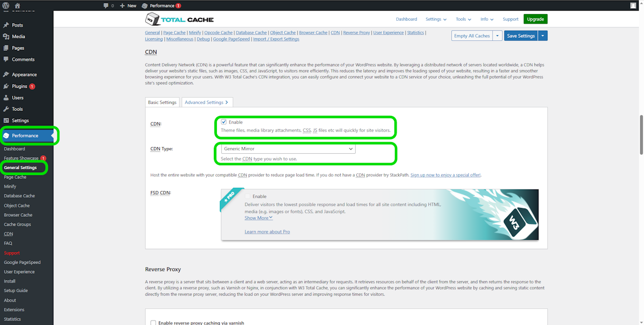Open General Settings submenu item
The image size is (644, 325).
[20, 168]
